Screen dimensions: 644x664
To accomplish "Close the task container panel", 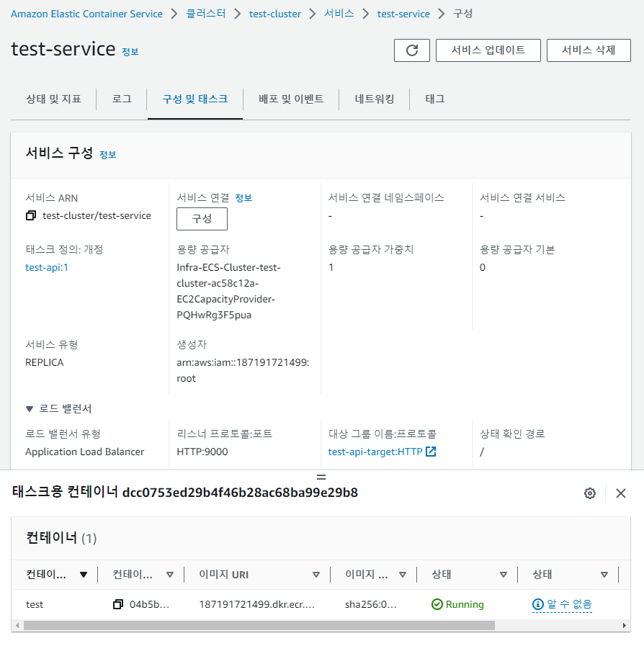I will 621,493.
